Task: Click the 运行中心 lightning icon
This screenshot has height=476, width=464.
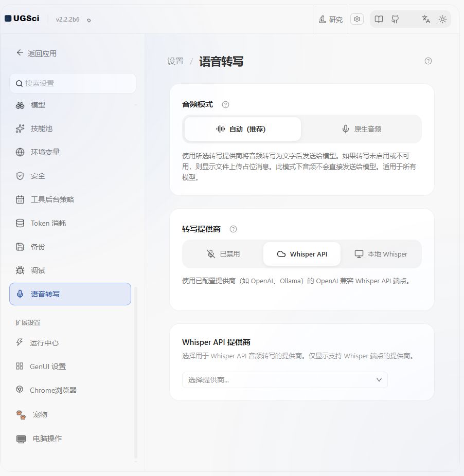Action: click(x=20, y=342)
